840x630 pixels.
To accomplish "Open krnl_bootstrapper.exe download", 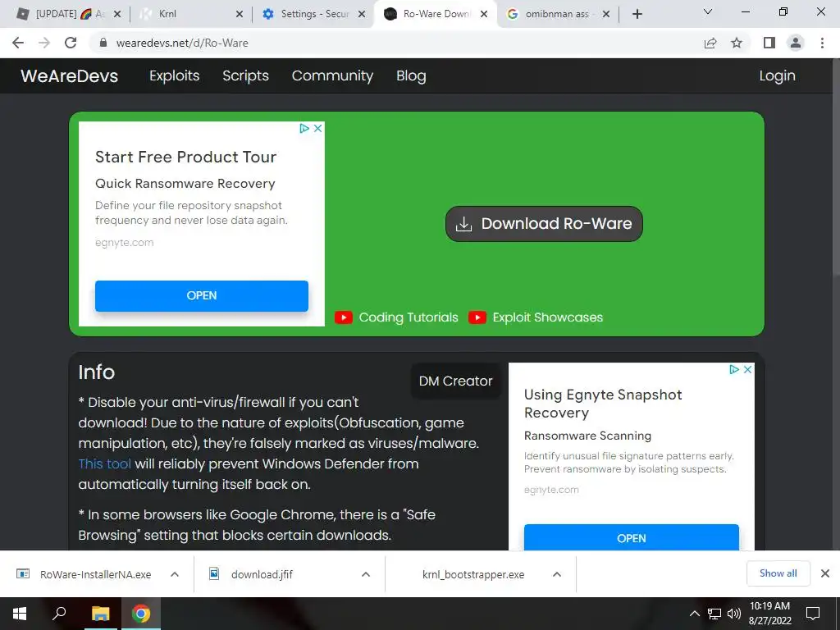I will coord(473,574).
